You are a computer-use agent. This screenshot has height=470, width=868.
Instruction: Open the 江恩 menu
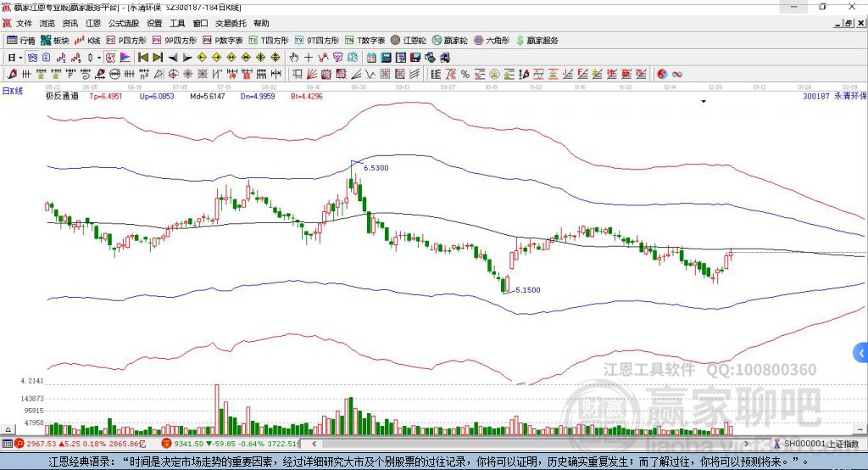(x=93, y=23)
